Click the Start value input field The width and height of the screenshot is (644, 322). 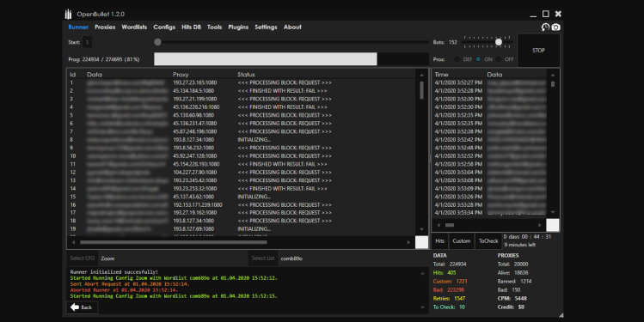click(x=87, y=42)
